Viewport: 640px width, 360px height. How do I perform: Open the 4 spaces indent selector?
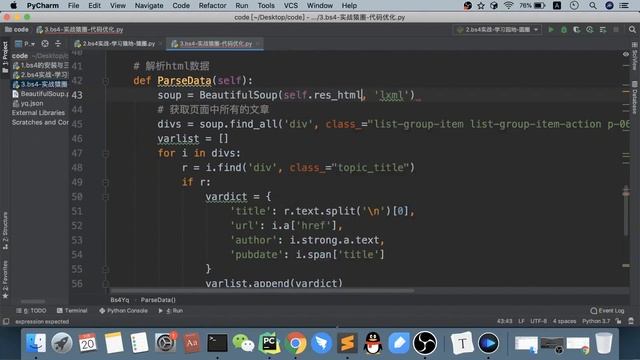pyautogui.click(x=564, y=321)
